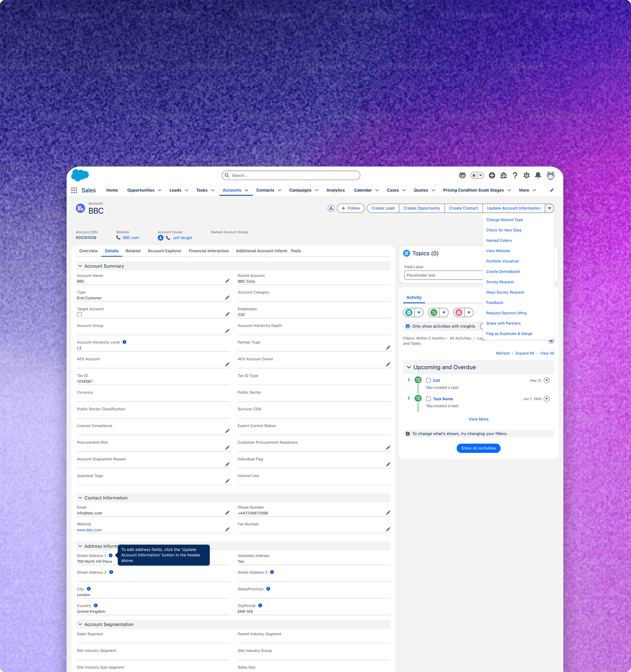
Task: Collapse the Upcoming and Overdue section
Action: point(409,367)
